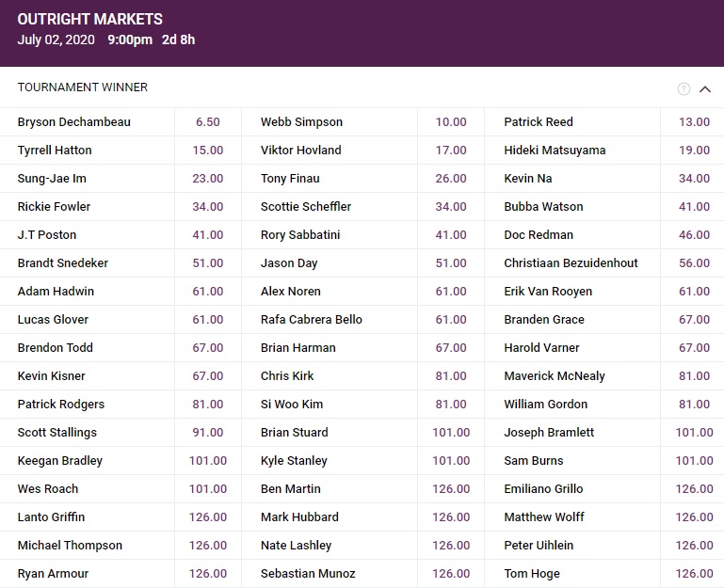Select Doc Redman odds 46.00

[694, 234]
